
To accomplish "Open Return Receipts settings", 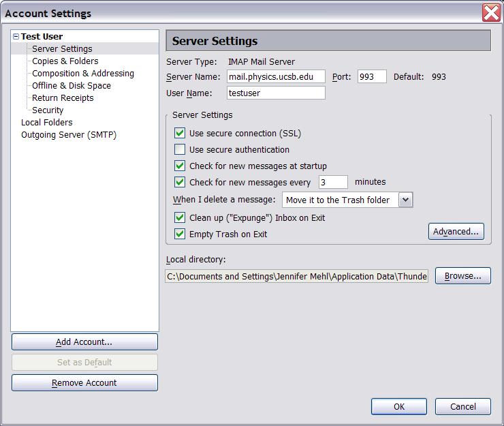I will click(x=63, y=97).
